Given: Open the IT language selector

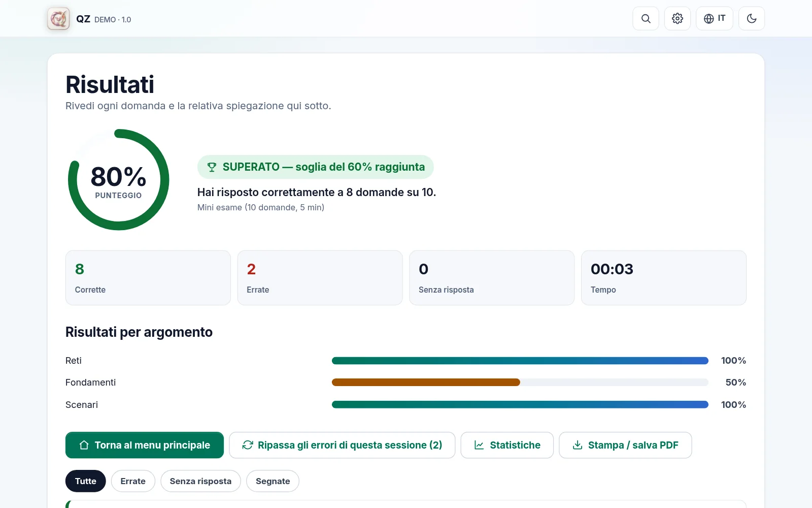Looking at the screenshot, I should 715,19.
